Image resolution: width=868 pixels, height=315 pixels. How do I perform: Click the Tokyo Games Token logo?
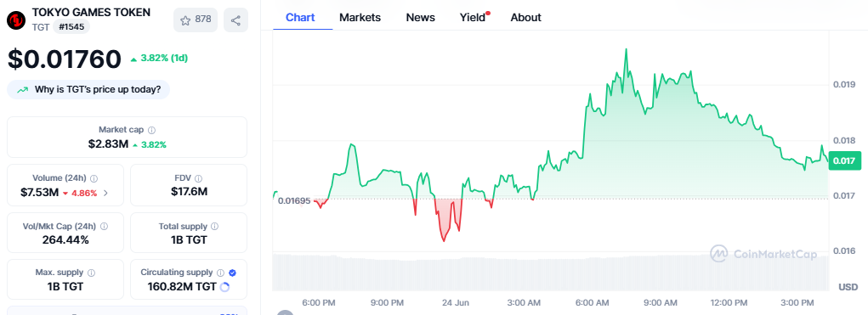(x=16, y=20)
